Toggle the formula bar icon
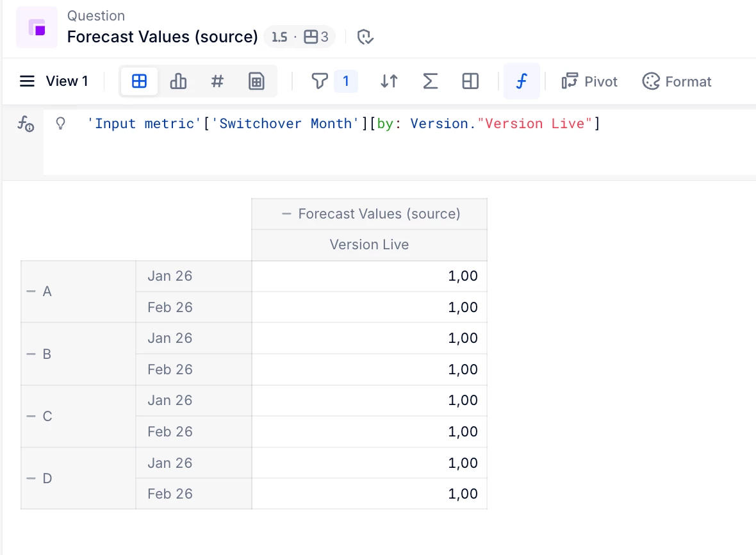The image size is (756, 555). click(x=522, y=81)
